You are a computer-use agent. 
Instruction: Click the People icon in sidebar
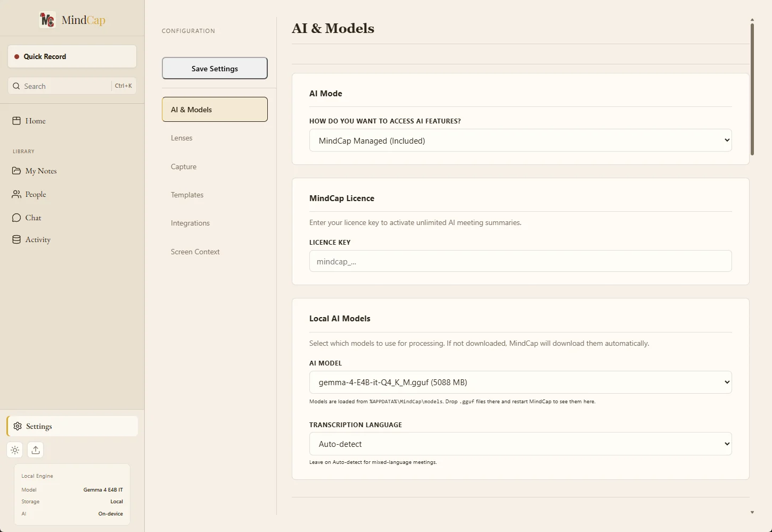pos(17,194)
